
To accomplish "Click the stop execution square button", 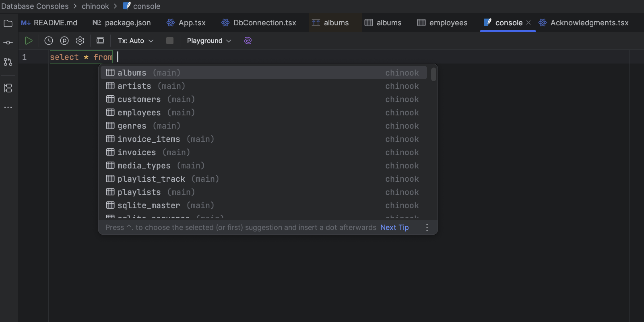I will (170, 41).
